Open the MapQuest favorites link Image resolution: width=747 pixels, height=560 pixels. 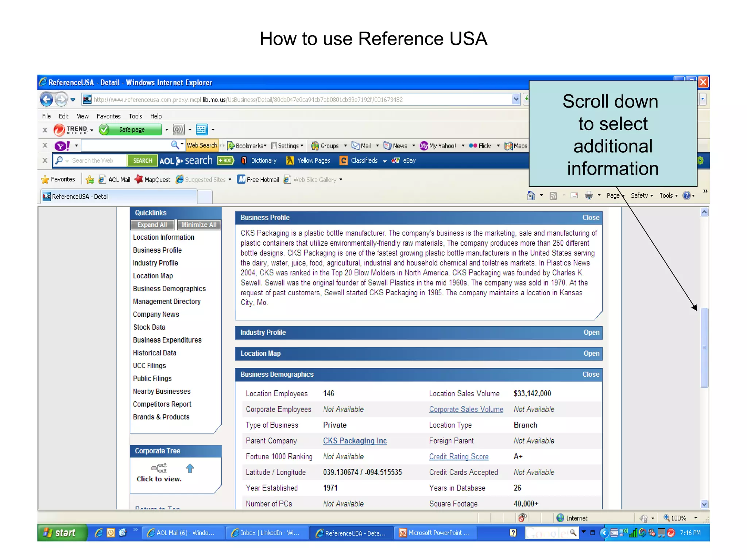click(152, 179)
